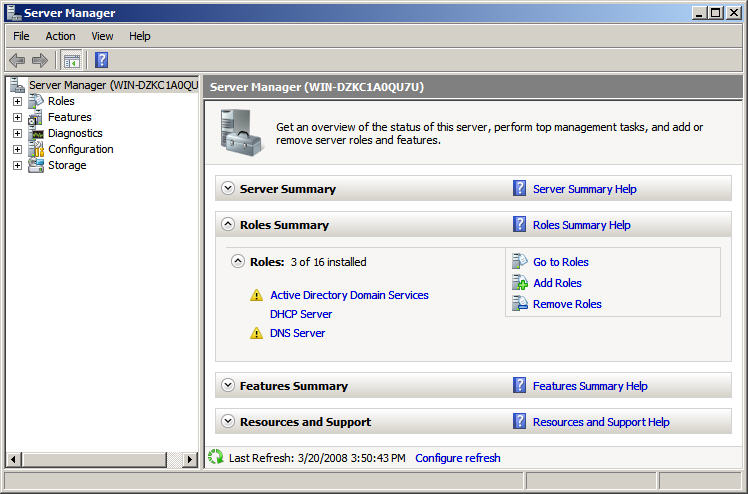Screen dimensions: 748x494
Task: Select Server Manager (WIN-DZKC1A0QU root tree label
Action: tap(114, 85)
